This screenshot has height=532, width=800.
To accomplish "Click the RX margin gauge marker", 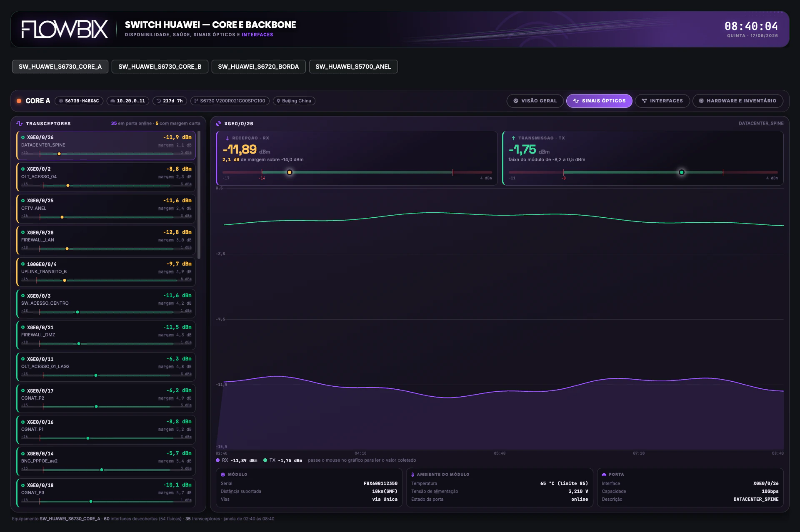I will click(290, 172).
